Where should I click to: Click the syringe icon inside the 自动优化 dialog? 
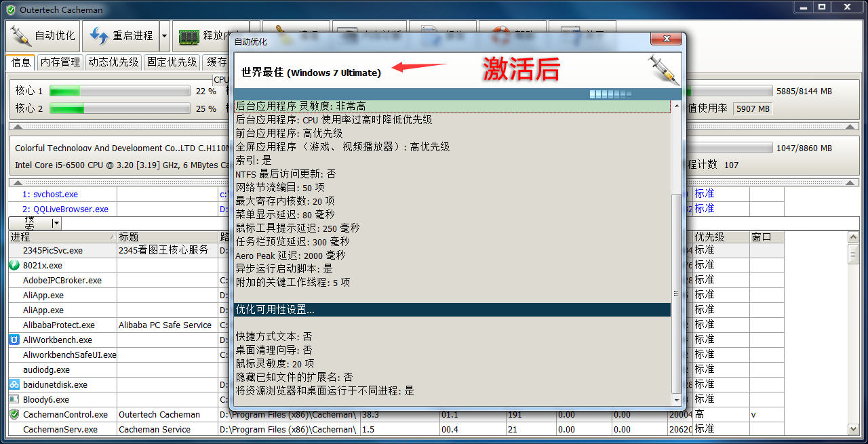coord(663,70)
